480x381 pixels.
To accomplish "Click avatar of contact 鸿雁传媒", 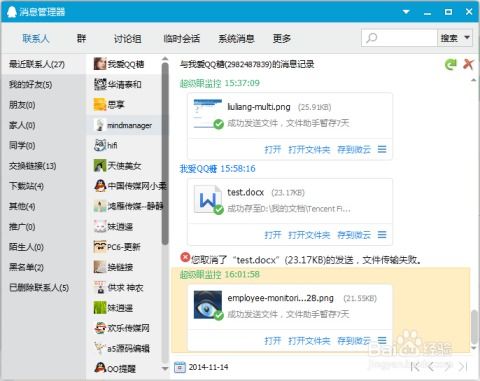I will point(100,206).
